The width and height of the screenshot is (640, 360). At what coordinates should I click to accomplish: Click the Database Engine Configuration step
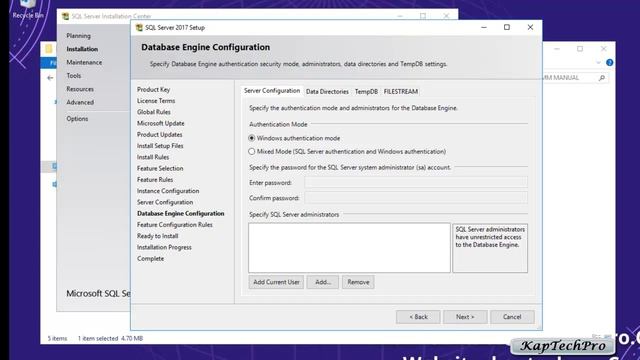click(x=181, y=213)
